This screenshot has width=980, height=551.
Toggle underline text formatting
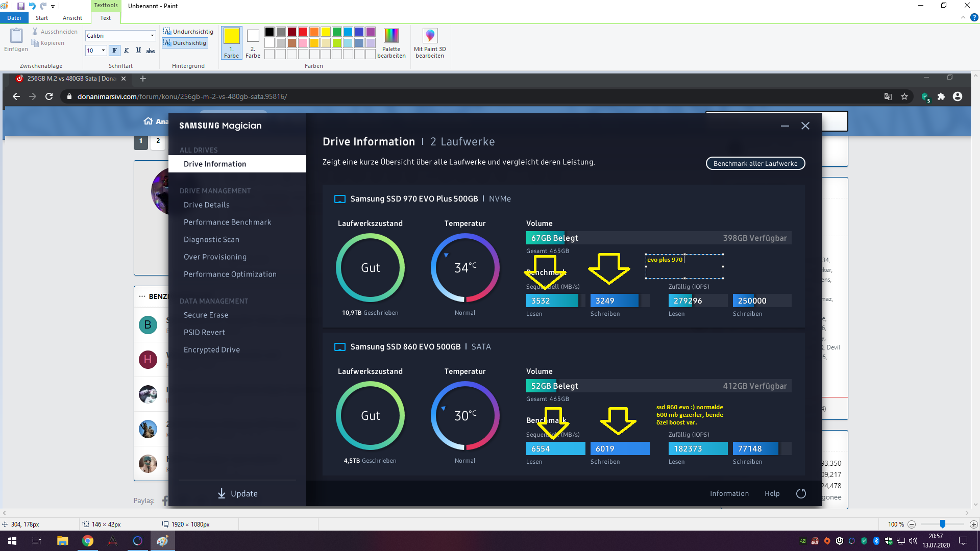[138, 51]
